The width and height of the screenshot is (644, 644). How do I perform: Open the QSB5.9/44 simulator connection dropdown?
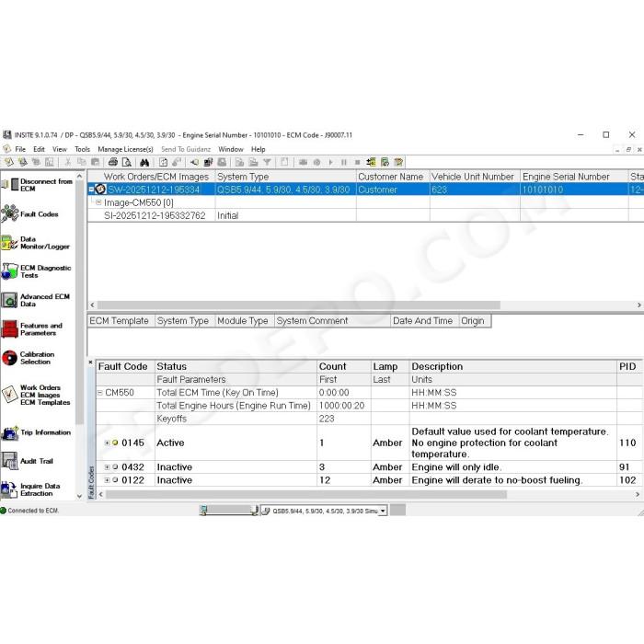tap(383, 511)
